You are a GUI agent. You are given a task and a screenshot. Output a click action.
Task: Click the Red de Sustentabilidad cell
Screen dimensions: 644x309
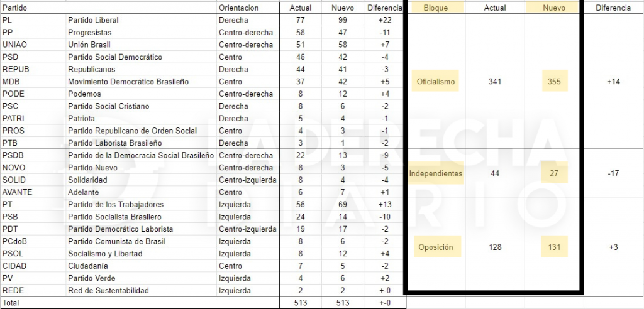pyautogui.click(x=109, y=291)
